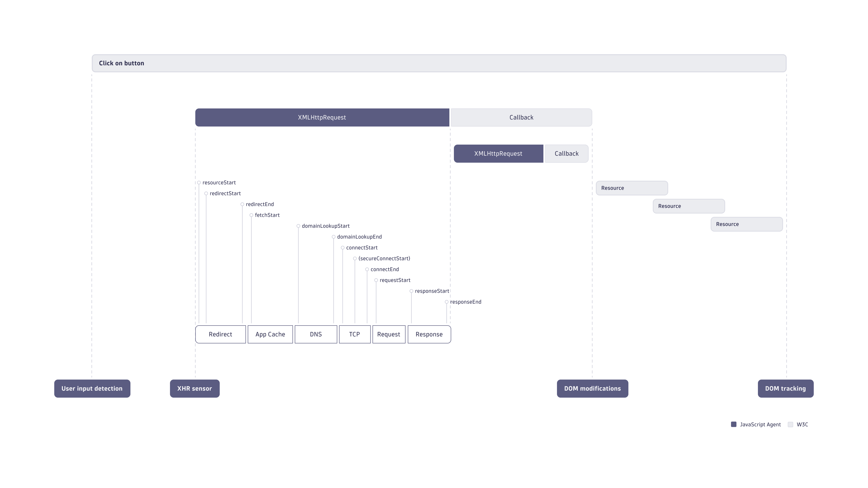Click the App Cache phase box
The height and width of the screenshot is (488, 868).
pos(270,334)
